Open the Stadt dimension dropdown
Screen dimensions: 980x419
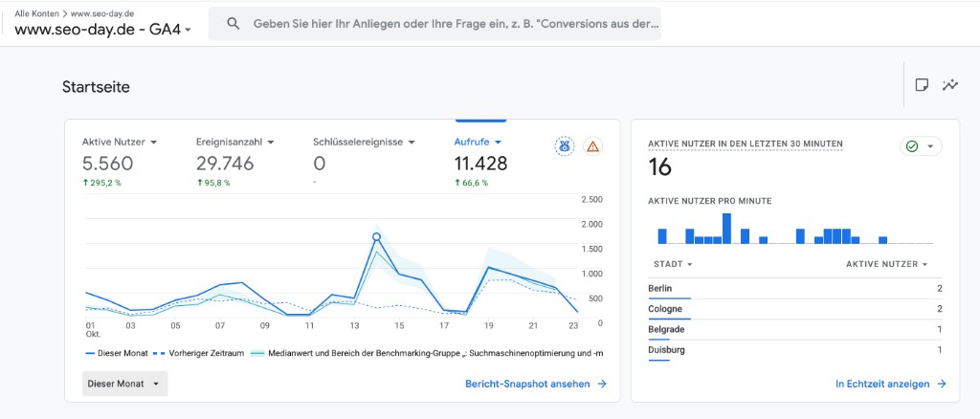(x=673, y=264)
